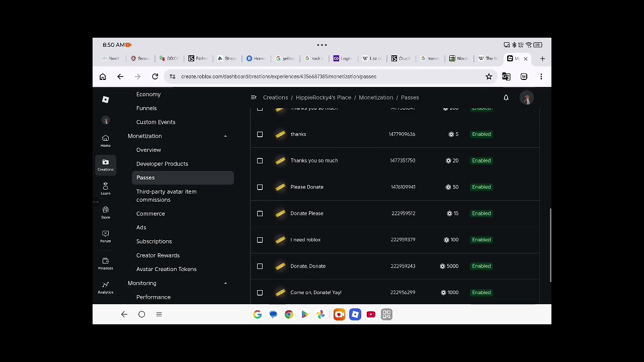Click the page vertical scrollbar

click(x=549, y=245)
